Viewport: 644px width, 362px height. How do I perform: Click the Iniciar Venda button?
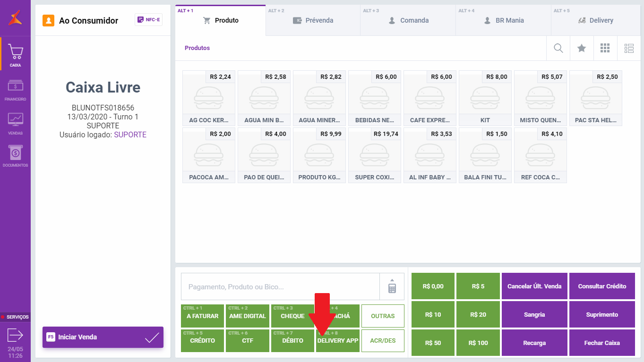click(103, 337)
